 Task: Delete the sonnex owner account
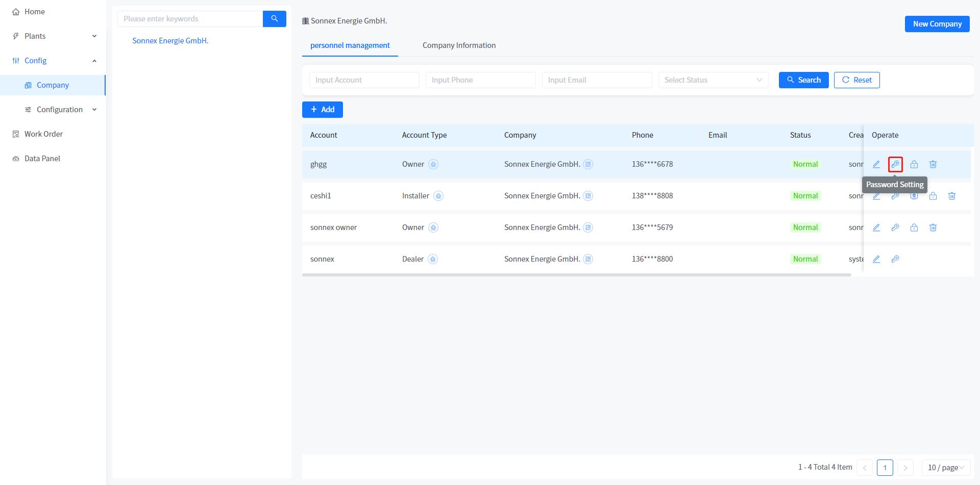933,227
